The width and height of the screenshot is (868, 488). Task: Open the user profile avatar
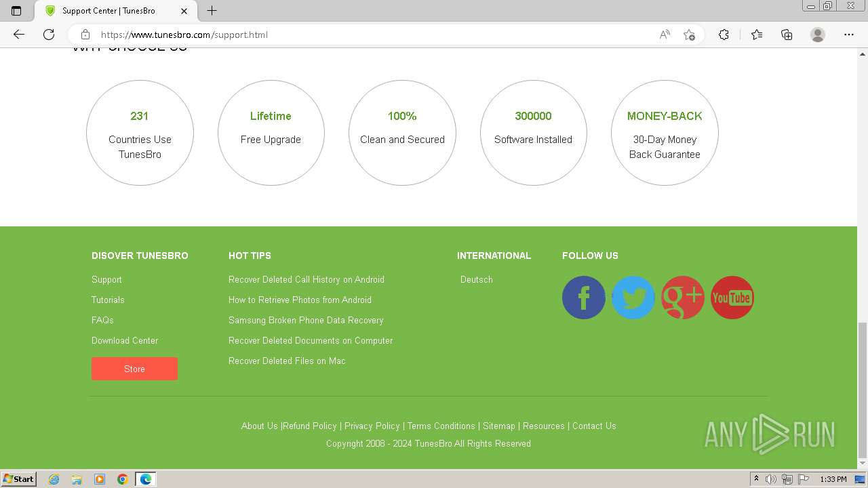pyautogui.click(x=818, y=35)
